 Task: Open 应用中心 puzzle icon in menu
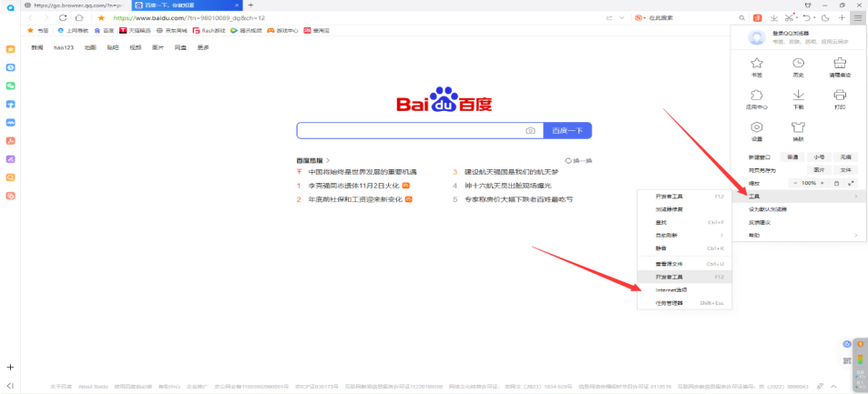coord(757,99)
